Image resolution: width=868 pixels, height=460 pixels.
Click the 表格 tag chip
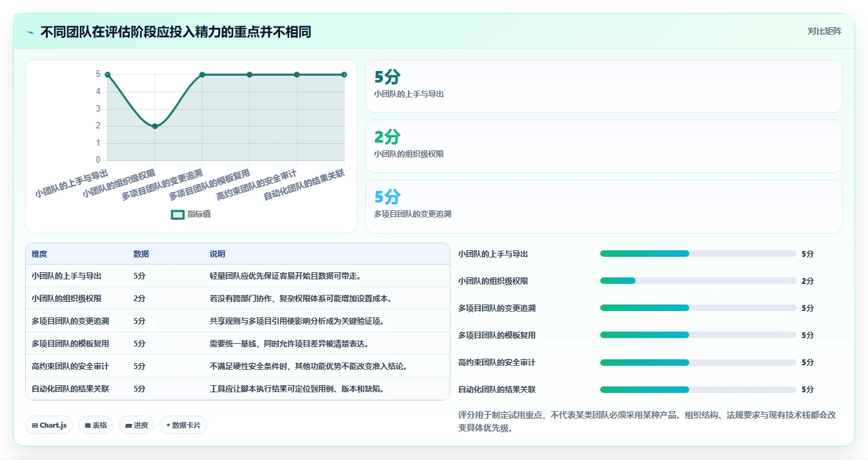[96, 425]
